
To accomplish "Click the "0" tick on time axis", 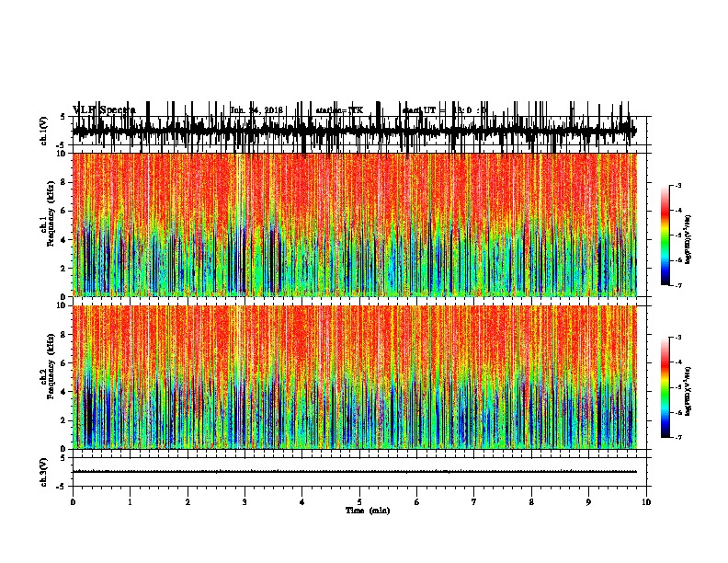I will coord(73,502).
